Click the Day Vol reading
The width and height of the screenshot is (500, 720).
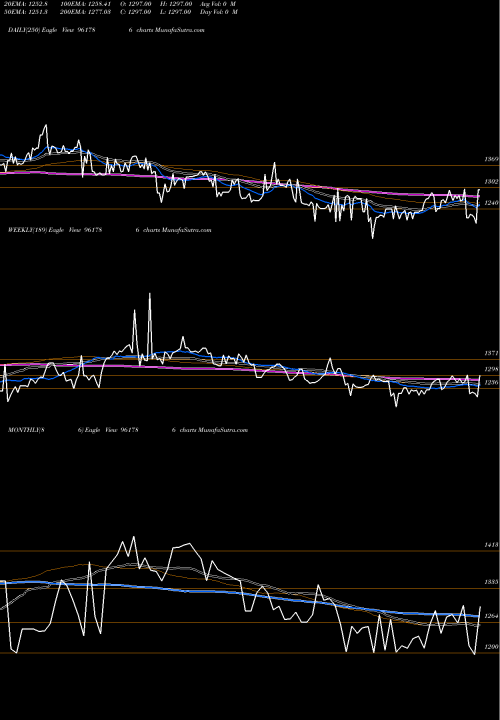point(219,12)
